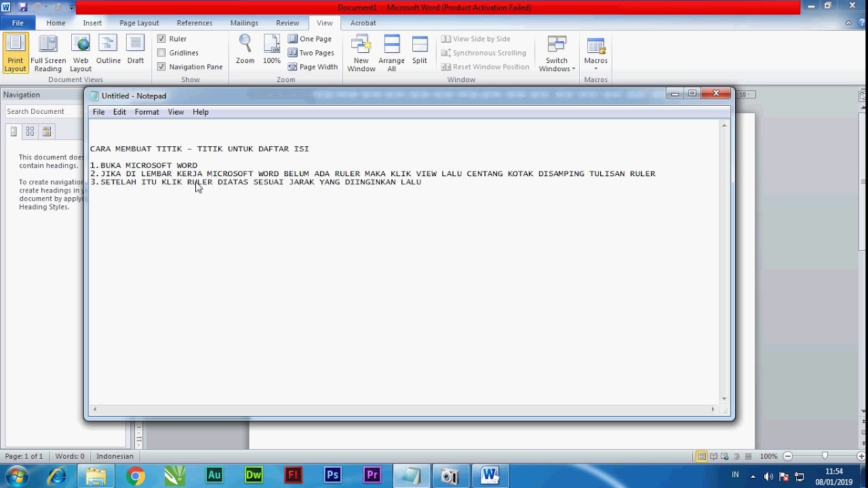Uncheck the Navigation Pane checkbox
Screen dimensions: 868x488
(x=161, y=66)
